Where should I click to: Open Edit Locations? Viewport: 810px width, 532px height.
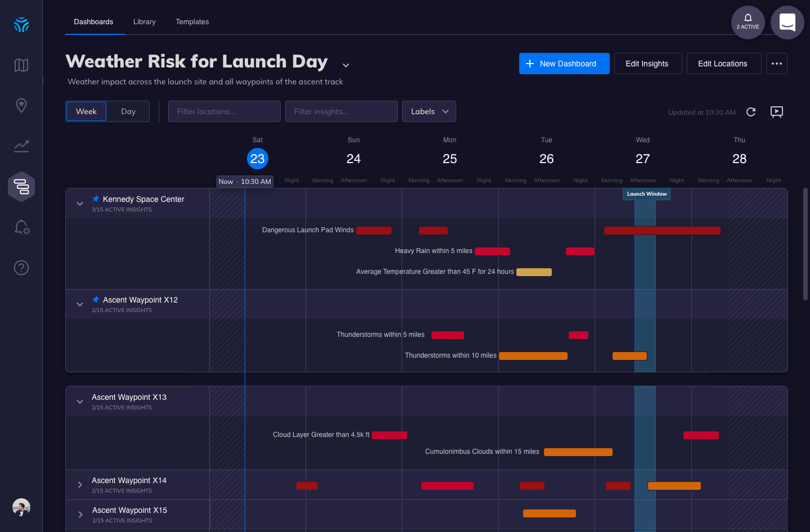click(724, 64)
